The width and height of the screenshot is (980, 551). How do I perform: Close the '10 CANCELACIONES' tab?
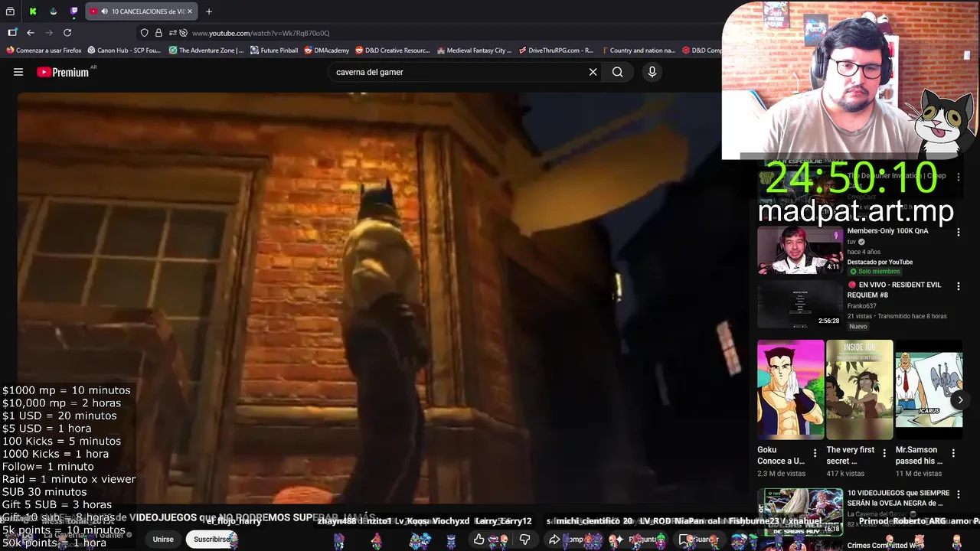click(x=190, y=11)
